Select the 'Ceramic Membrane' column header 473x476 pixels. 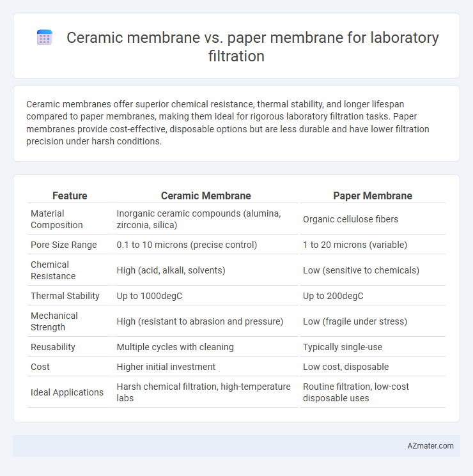[x=206, y=196]
